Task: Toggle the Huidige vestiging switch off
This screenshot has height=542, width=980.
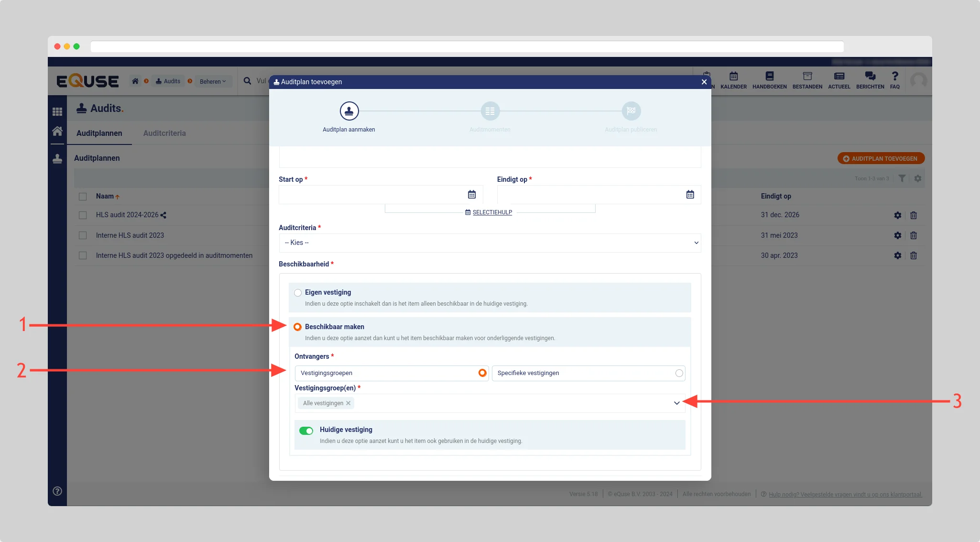Action: 306,431
